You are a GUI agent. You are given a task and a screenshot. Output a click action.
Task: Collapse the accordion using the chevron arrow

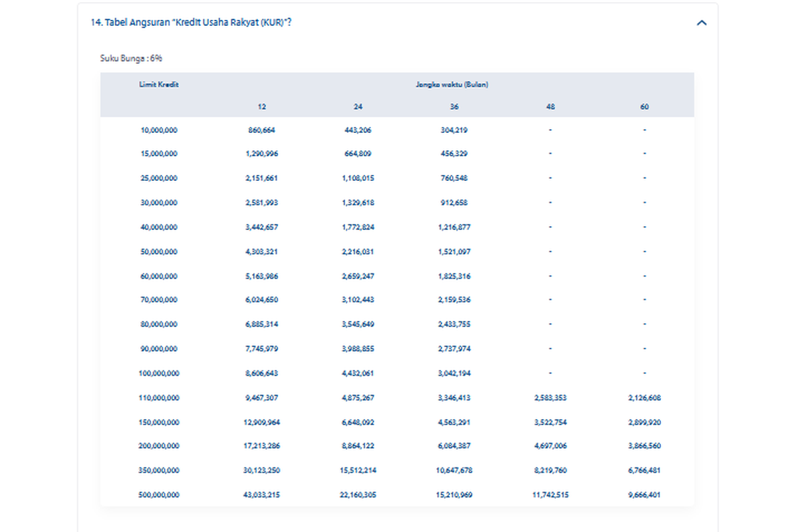click(701, 23)
